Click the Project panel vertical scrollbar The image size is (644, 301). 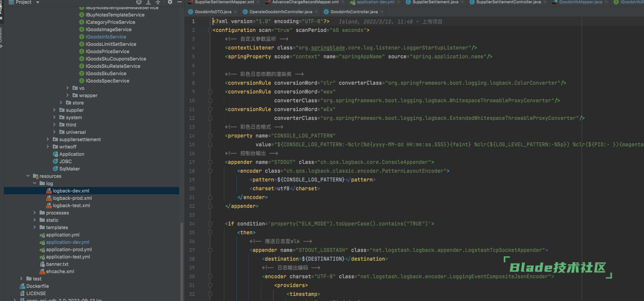pos(181,261)
